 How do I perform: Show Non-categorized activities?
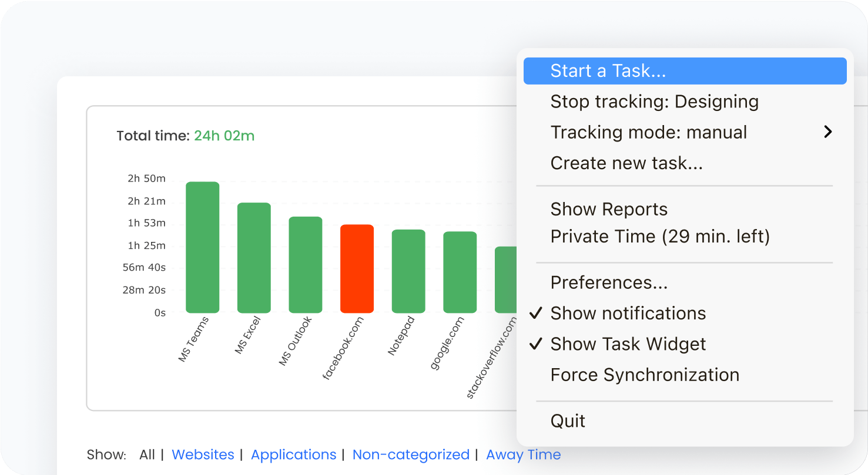click(x=411, y=454)
